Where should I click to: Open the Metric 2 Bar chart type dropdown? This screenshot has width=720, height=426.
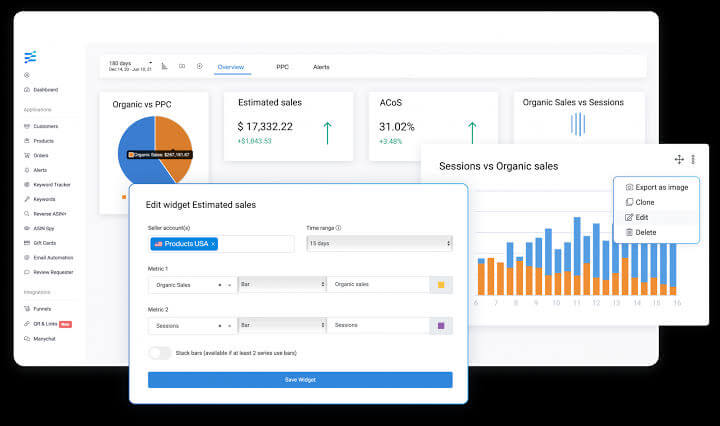[x=282, y=325]
